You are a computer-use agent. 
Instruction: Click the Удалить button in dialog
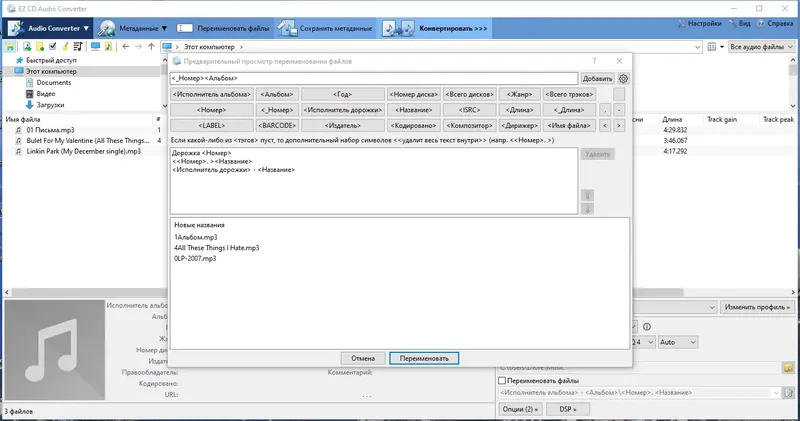pos(597,154)
